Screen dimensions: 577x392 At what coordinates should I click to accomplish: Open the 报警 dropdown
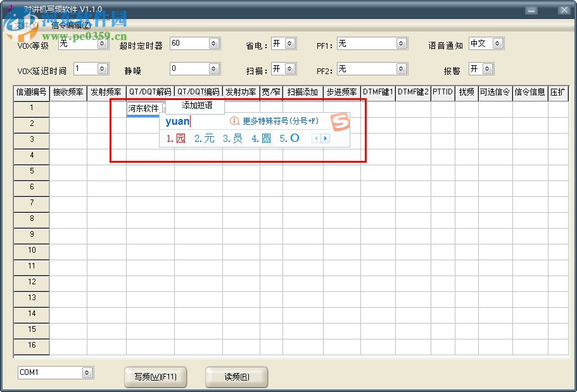click(x=487, y=68)
